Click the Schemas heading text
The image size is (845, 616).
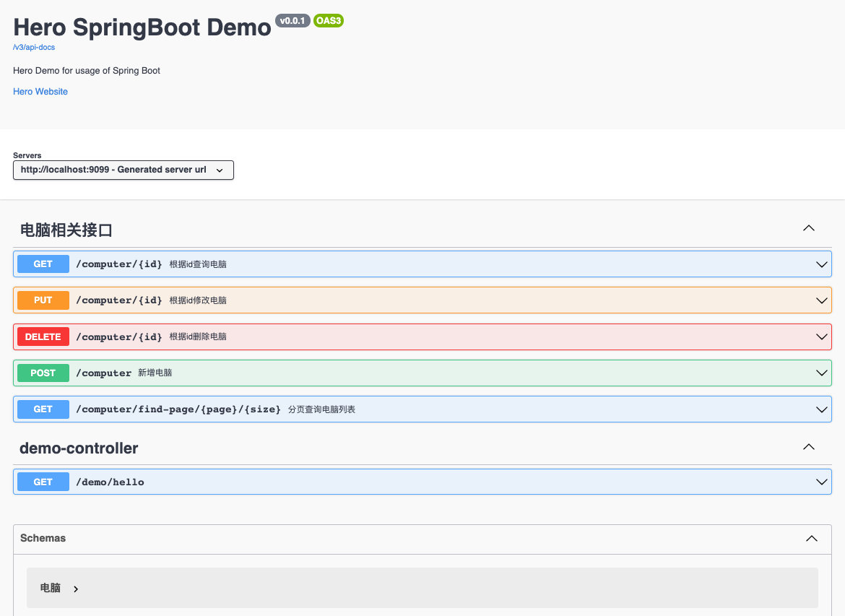coord(43,538)
